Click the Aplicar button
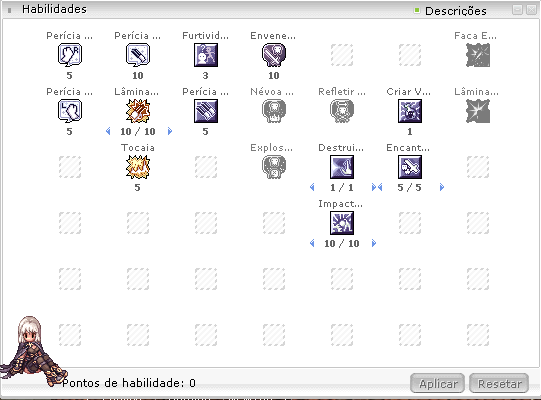Image resolution: width=541 pixels, height=400 pixels. click(x=437, y=383)
